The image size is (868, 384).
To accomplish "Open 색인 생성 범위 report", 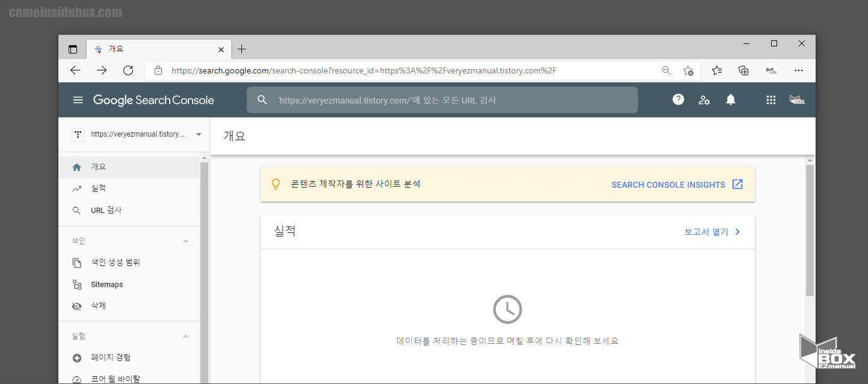I will click(129, 262).
